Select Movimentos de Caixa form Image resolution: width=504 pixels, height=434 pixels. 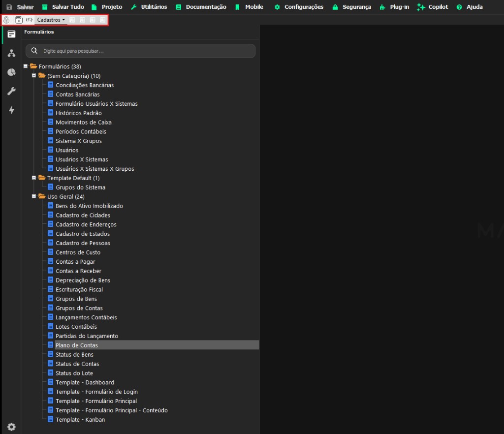point(84,123)
